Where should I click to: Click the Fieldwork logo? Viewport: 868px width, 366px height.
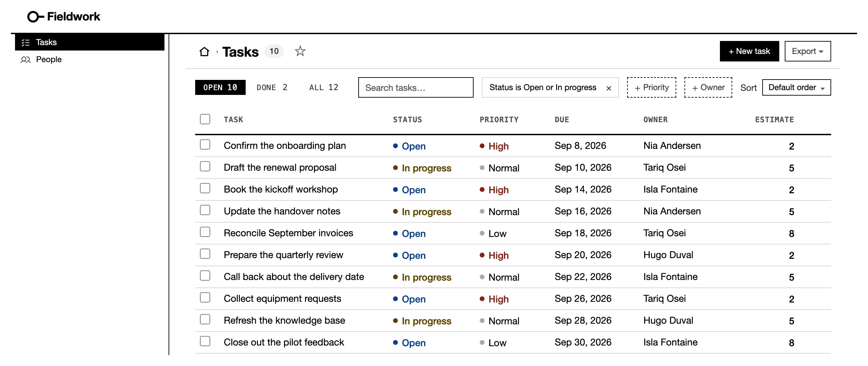click(64, 16)
